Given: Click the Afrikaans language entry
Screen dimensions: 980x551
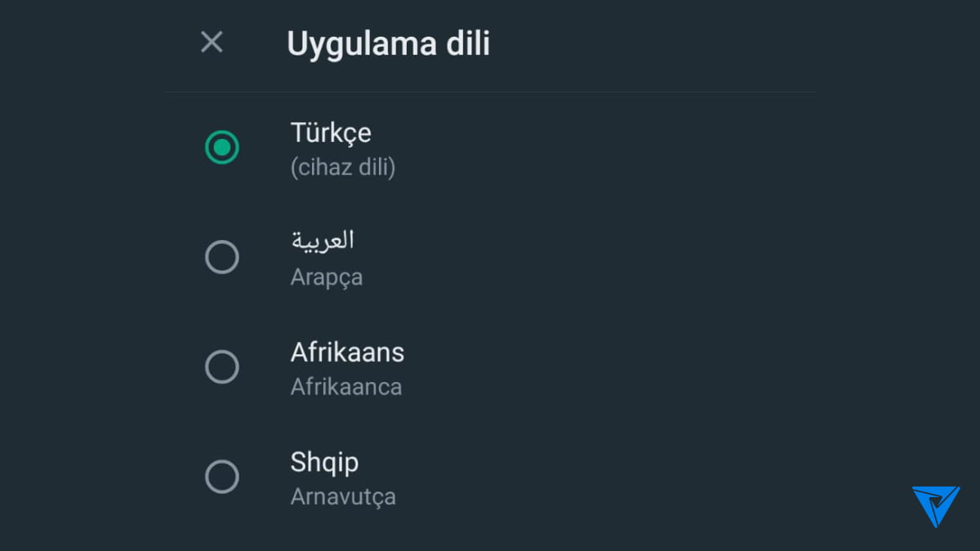Looking at the screenshot, I should 348,352.
